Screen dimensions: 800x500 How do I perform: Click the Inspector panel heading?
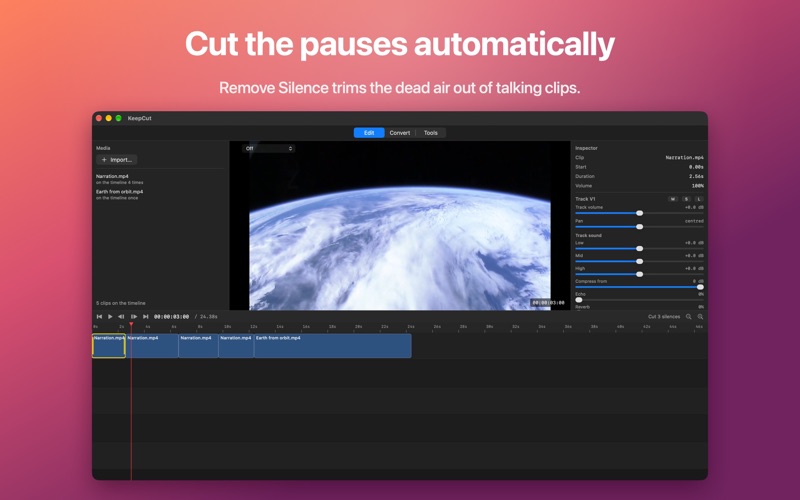click(586, 148)
